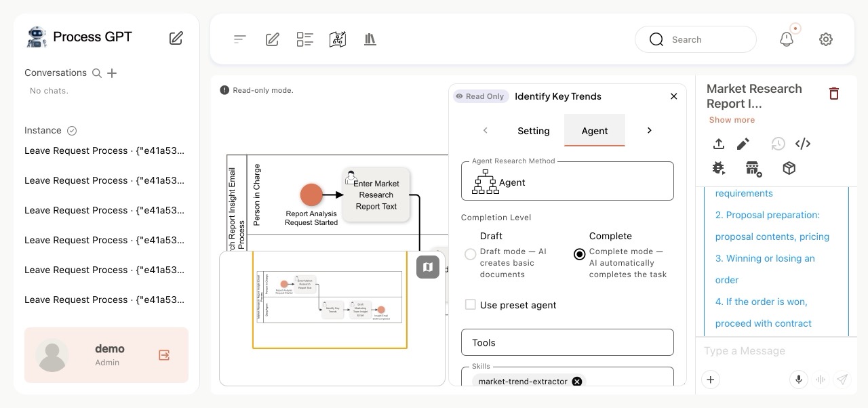
Task: Close the Identify Key Trends panel
Action: tap(673, 96)
